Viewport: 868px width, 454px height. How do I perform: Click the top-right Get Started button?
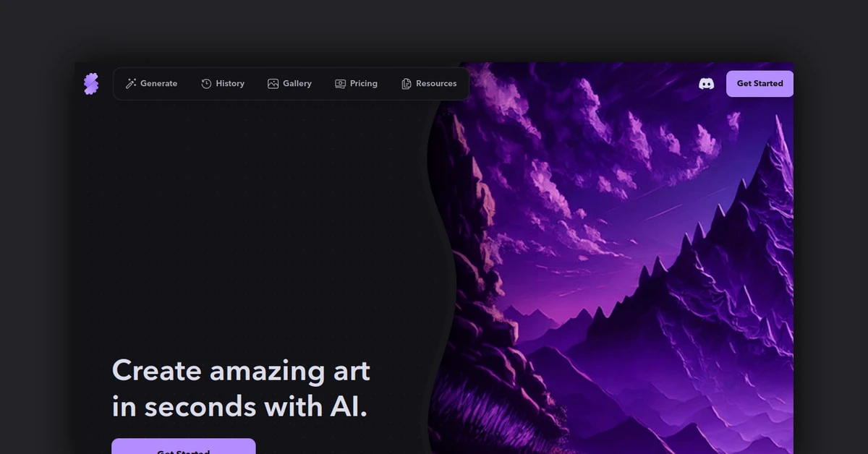(x=759, y=84)
